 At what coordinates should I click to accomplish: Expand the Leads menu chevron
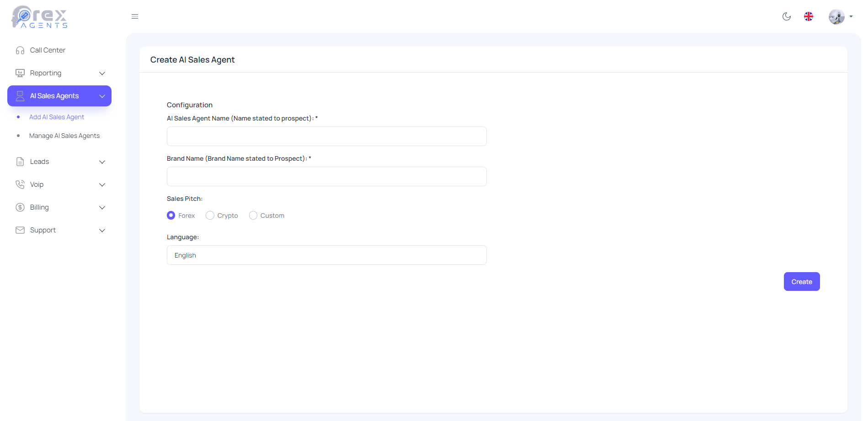[102, 162]
